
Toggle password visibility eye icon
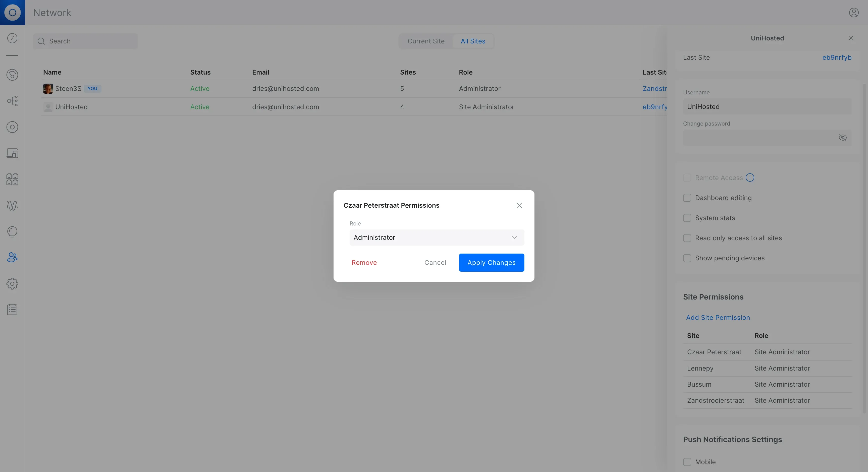(x=842, y=137)
